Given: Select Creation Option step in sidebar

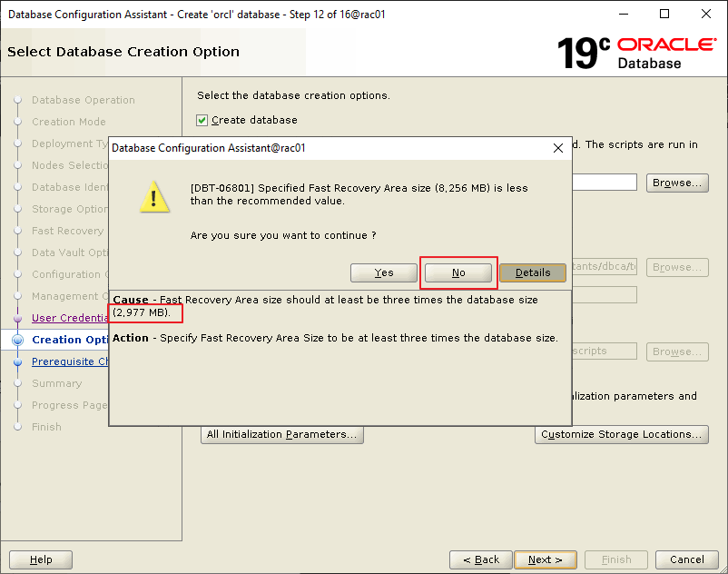Looking at the screenshot, I should click(x=70, y=340).
